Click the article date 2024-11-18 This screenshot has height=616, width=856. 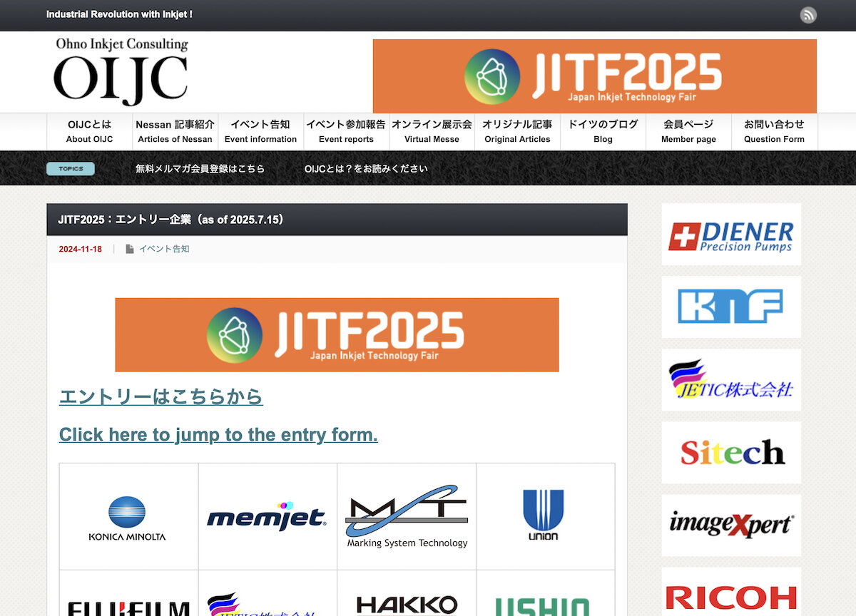(x=80, y=249)
